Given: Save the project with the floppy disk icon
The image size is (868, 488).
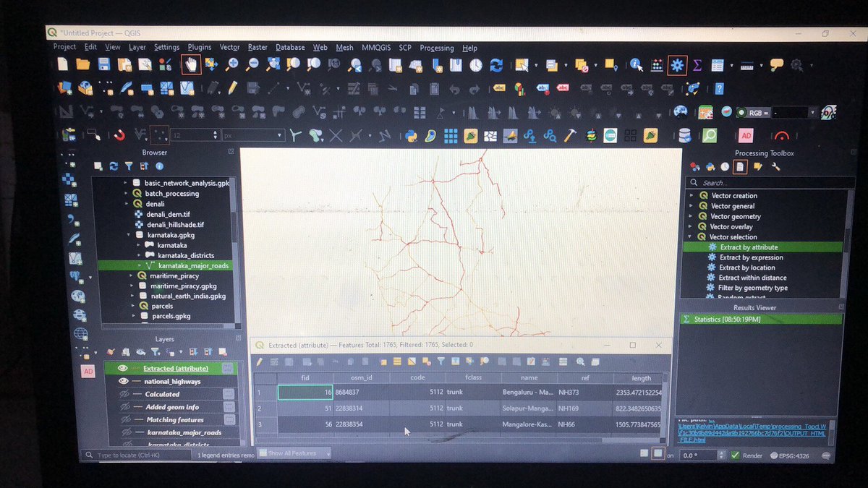Looking at the screenshot, I should [103, 64].
